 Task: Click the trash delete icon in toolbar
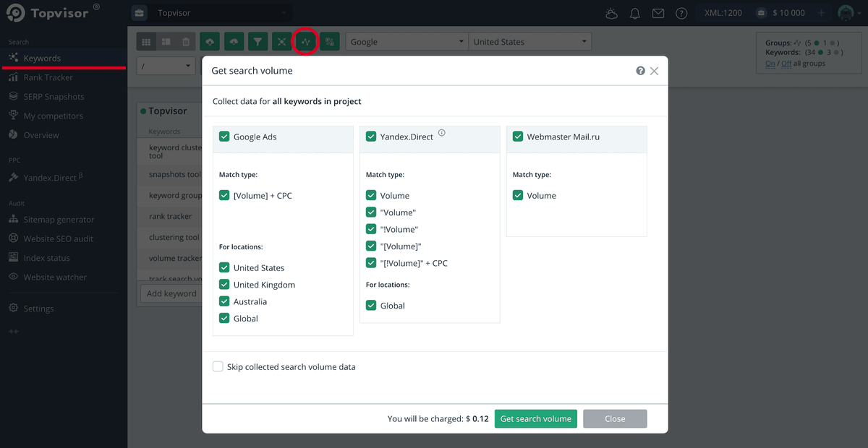coord(186,42)
